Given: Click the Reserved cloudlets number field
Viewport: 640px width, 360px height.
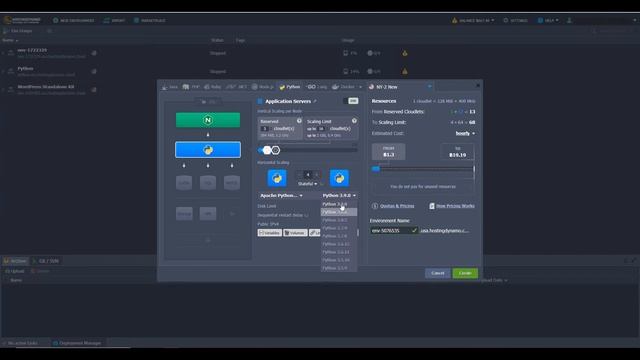Looking at the screenshot, I should (265, 129).
